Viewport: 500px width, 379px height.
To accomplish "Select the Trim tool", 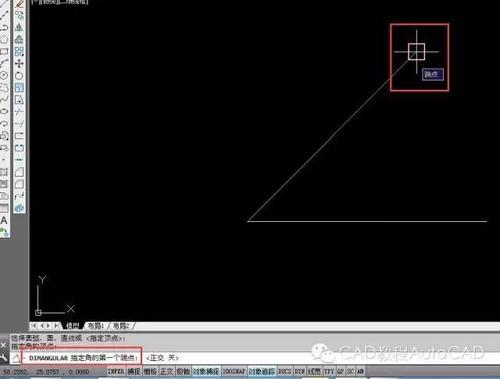I will pos(19,111).
